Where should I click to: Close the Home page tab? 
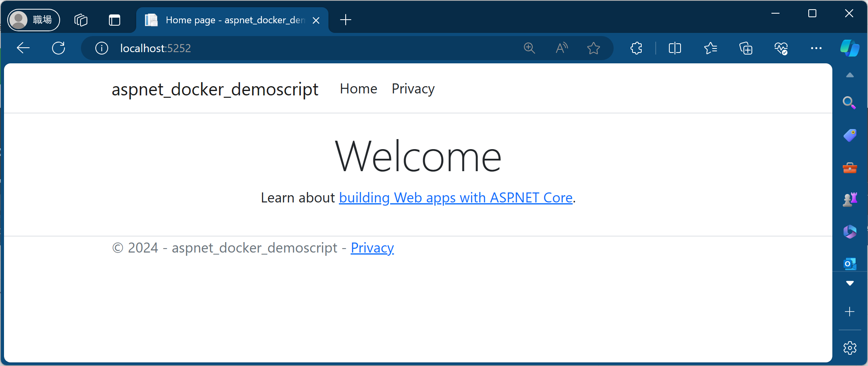coord(316,20)
